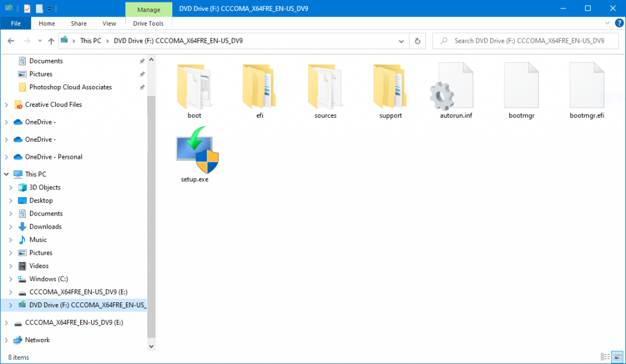Screen dimensions: 626x364
Task: Select Music in navigation pane
Action: (x=38, y=239)
